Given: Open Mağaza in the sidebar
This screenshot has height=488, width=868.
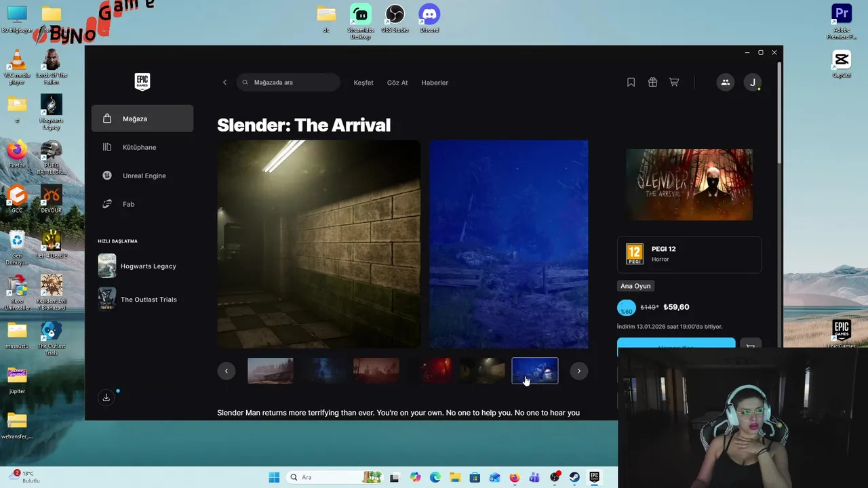Looking at the screenshot, I should (142, 119).
